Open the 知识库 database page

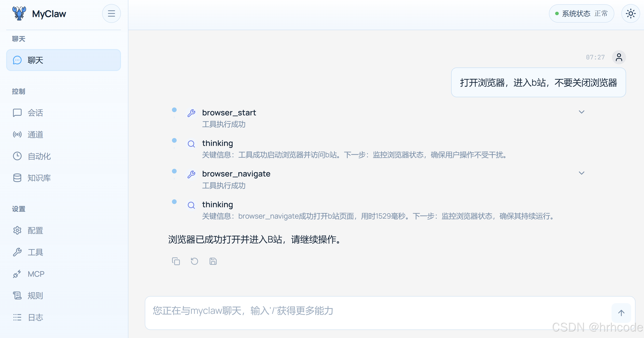39,178
